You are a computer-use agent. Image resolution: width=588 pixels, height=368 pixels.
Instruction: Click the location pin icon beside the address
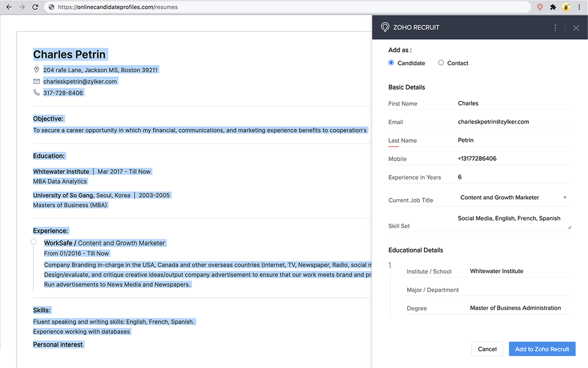point(36,69)
